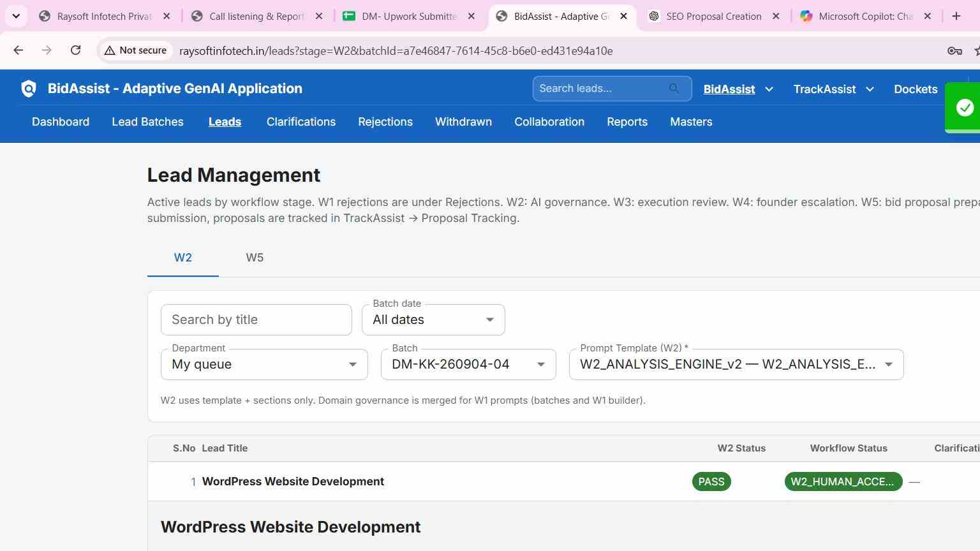This screenshot has width=980, height=551.
Task: Open the Clarifications menu item
Action: 301,122
